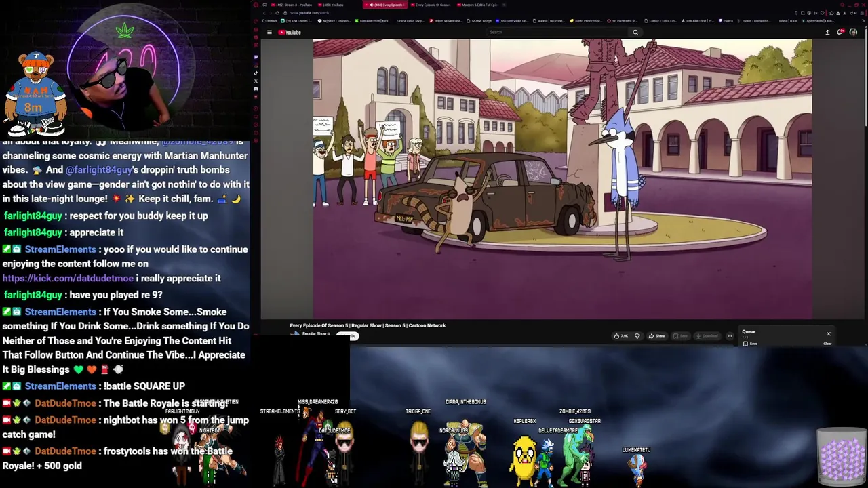Click the browser reload icon

pos(277,13)
